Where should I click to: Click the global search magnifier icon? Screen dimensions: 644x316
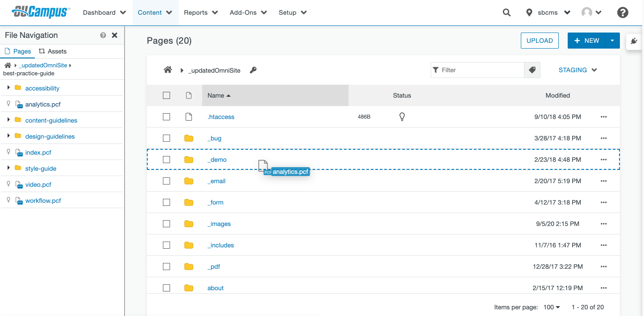[507, 12]
